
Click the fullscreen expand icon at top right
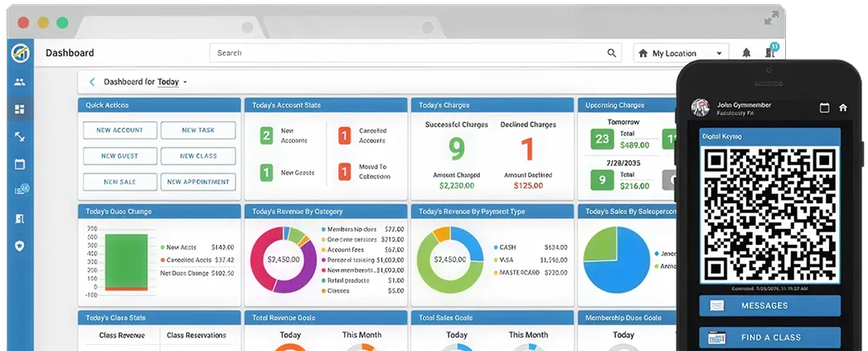click(771, 18)
